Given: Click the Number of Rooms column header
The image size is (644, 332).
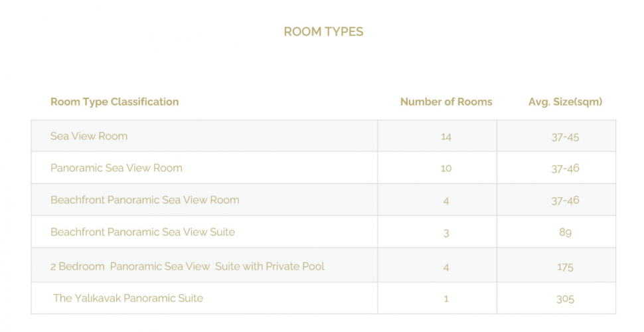Looking at the screenshot, I should [446, 102].
